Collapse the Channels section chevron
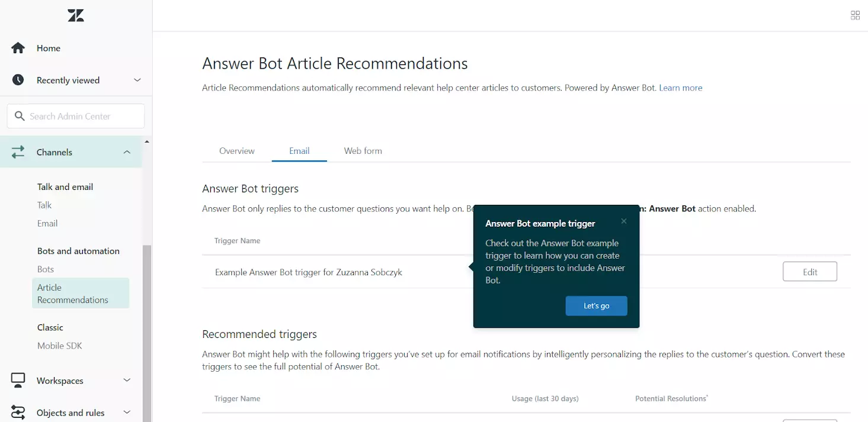 click(x=127, y=152)
